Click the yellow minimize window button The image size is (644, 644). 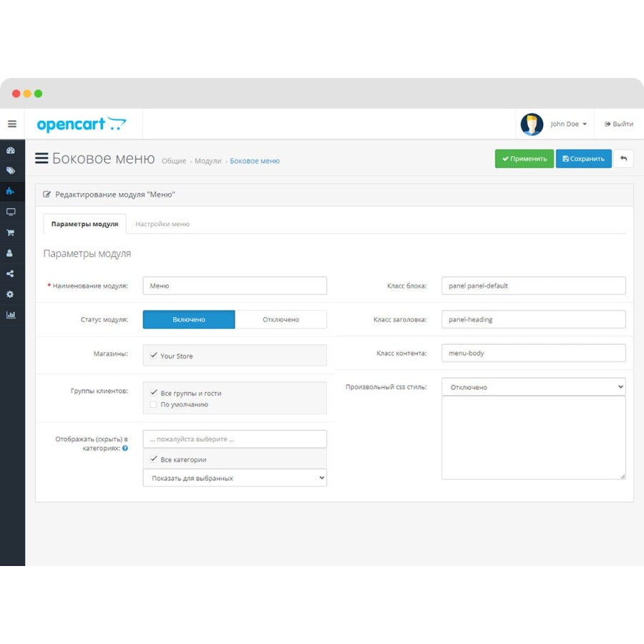[x=27, y=94]
